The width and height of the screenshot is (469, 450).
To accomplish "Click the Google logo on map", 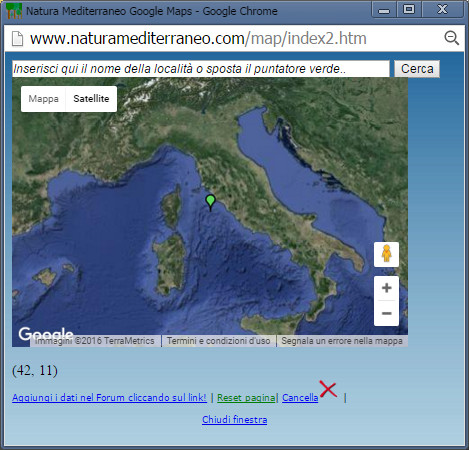I will coord(46,333).
